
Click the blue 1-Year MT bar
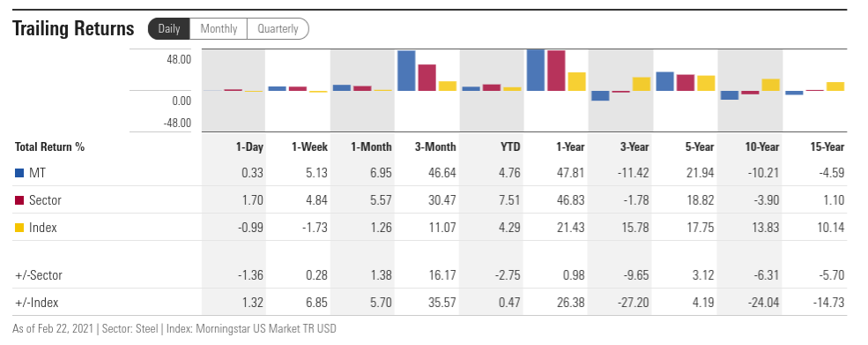tap(535, 70)
